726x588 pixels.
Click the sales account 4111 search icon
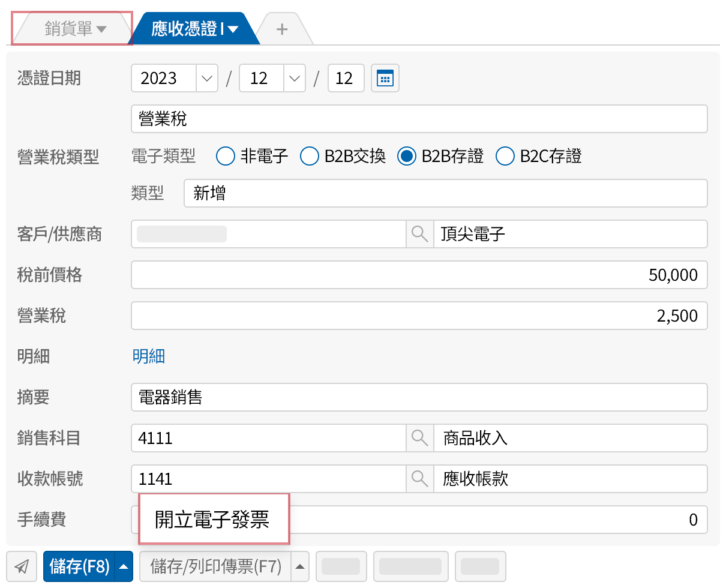pyautogui.click(x=419, y=438)
